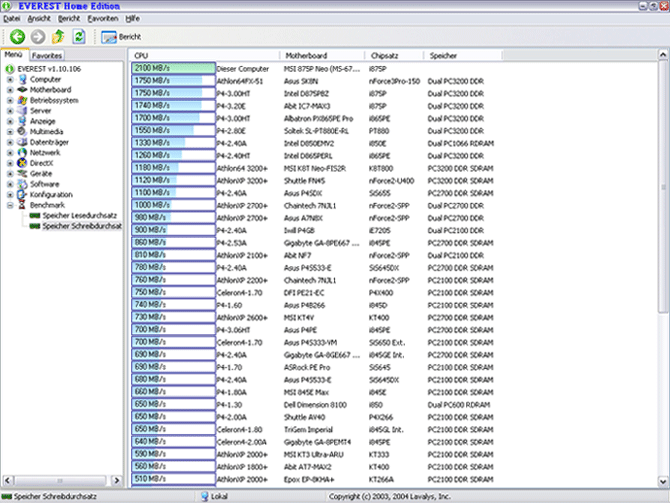Expand the Netzwerk tree node
This screenshot has width=670, height=503.
pos(10,153)
